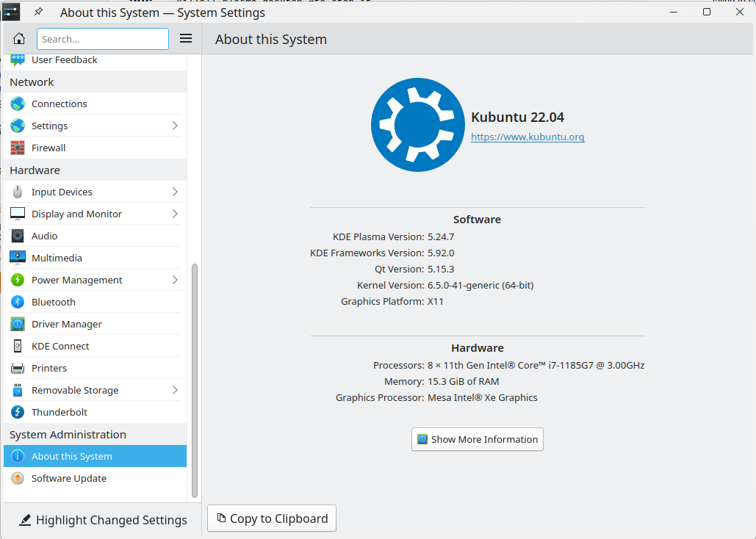Open KDE Connect settings

pos(95,346)
